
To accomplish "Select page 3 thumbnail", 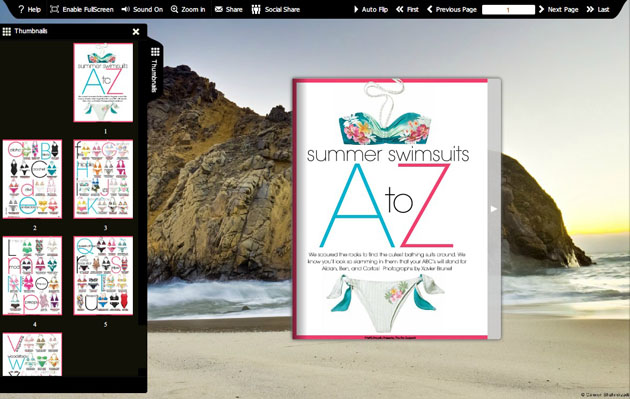I will 103,179.
